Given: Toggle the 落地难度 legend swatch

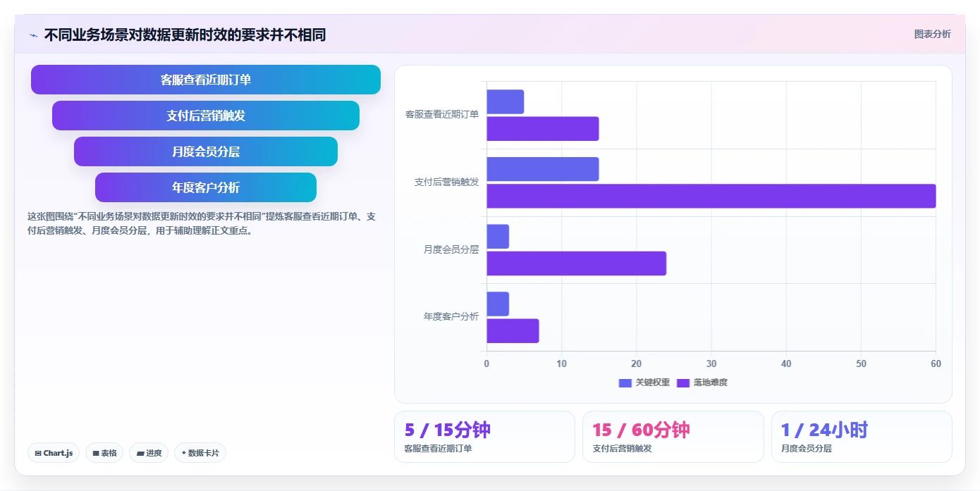Looking at the screenshot, I should click(683, 383).
